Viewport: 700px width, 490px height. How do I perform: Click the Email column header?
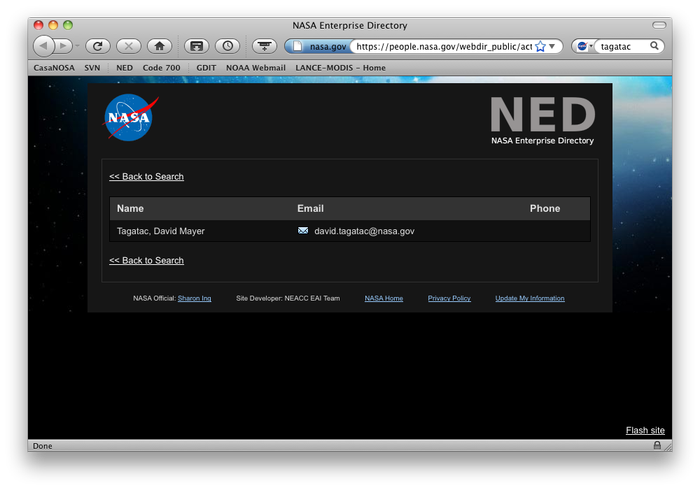(311, 209)
